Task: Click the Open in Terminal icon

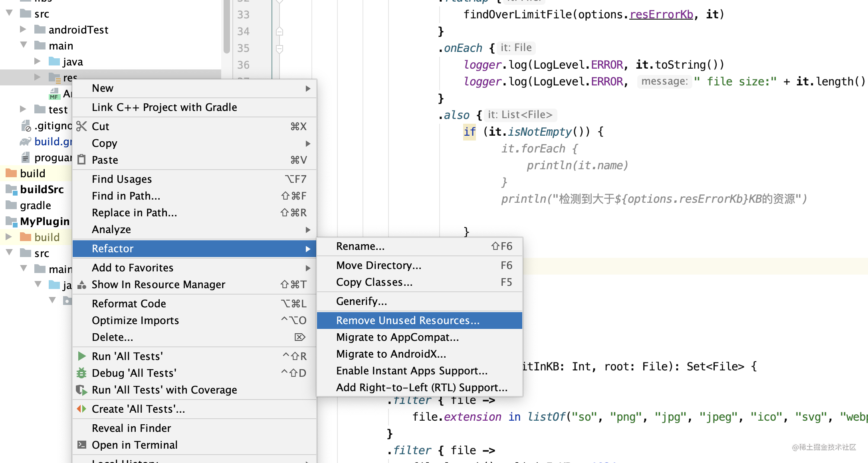Action: point(81,445)
